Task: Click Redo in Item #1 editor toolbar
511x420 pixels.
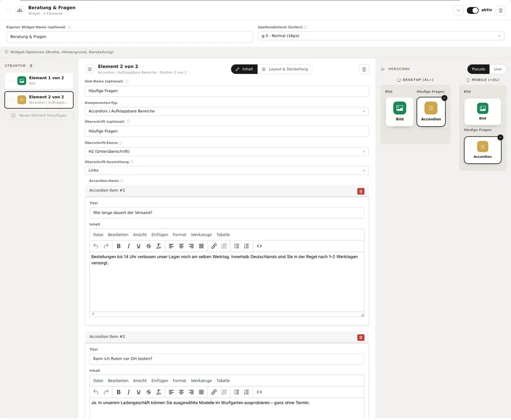Action: 106,246
